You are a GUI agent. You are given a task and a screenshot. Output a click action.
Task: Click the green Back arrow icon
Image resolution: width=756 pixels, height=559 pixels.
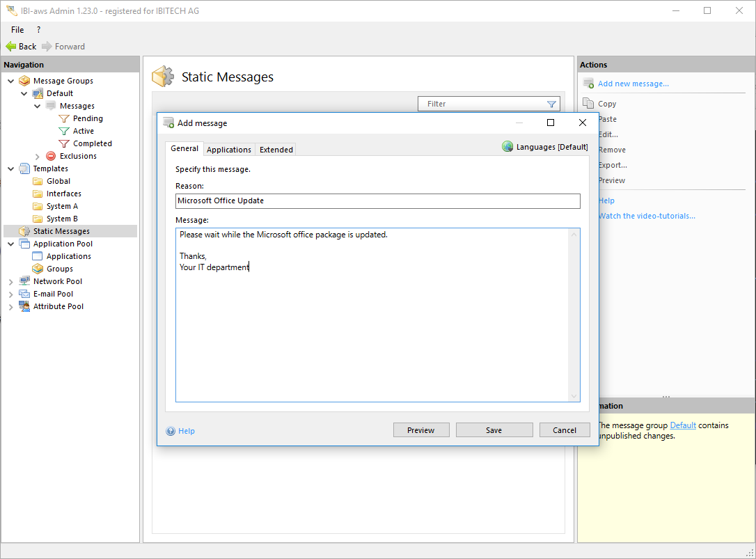(x=11, y=47)
